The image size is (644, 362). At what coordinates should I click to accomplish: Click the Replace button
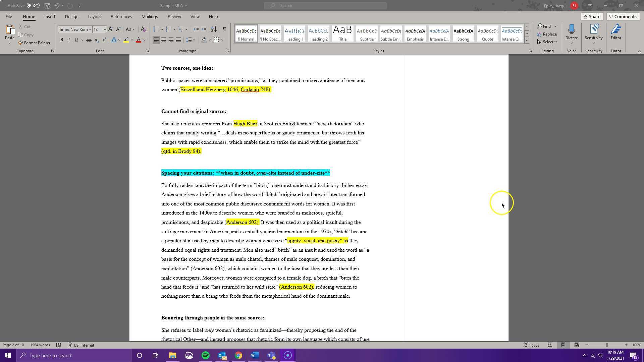pos(547,34)
